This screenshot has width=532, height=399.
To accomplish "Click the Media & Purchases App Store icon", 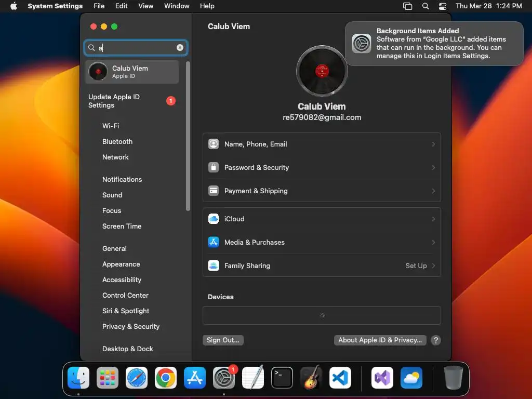I will point(214,242).
